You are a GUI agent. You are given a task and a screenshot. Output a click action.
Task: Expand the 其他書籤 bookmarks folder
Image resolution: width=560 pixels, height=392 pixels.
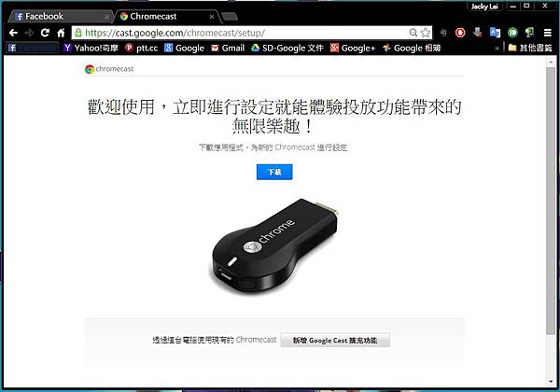tap(530, 48)
